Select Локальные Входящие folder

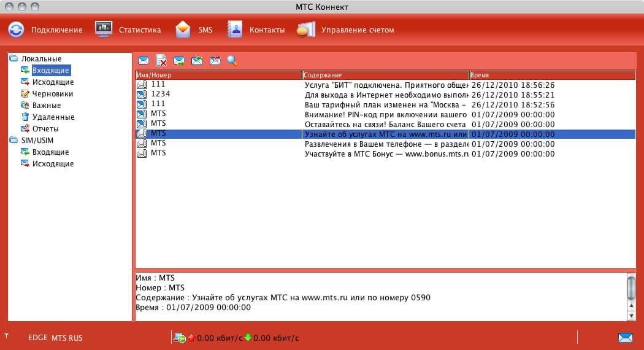(51, 71)
